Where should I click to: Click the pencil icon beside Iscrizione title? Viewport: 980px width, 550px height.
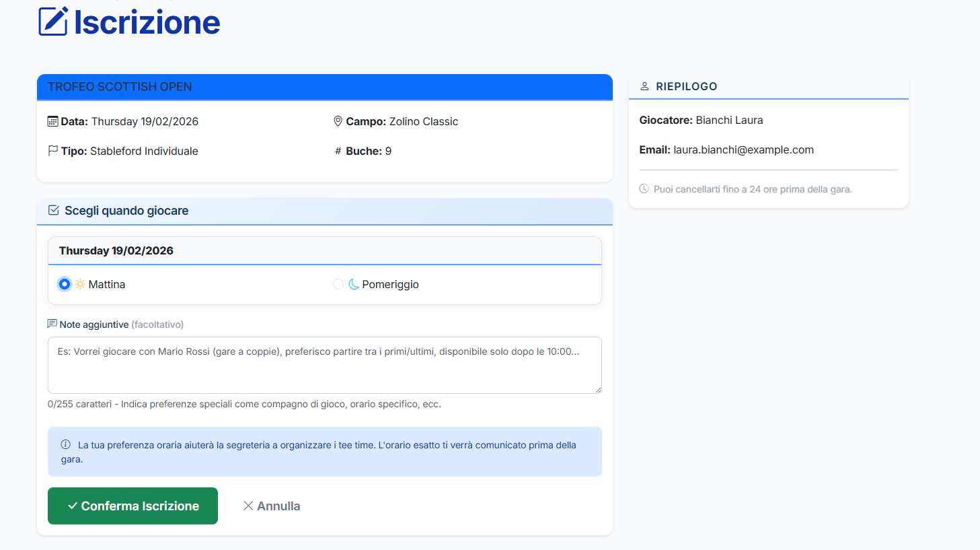pyautogui.click(x=52, y=22)
